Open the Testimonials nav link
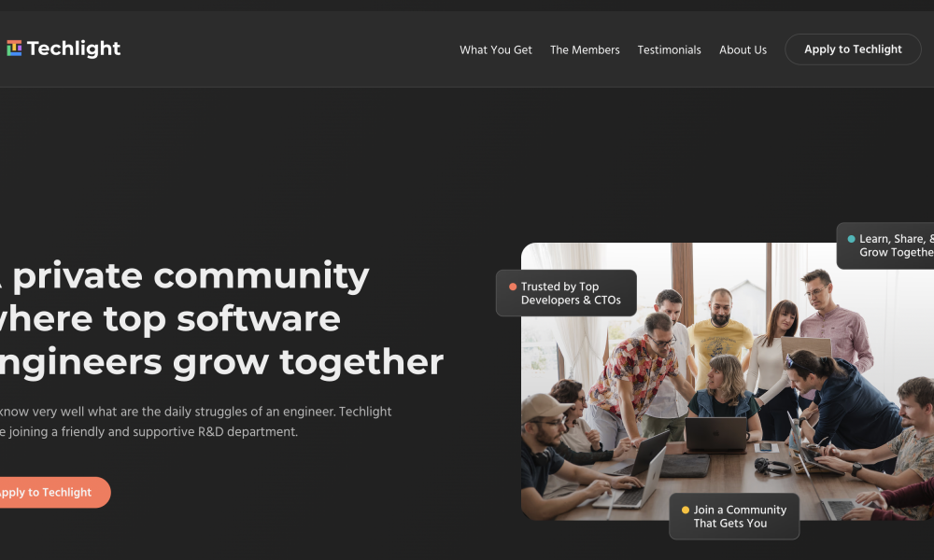934x560 pixels. pos(669,50)
